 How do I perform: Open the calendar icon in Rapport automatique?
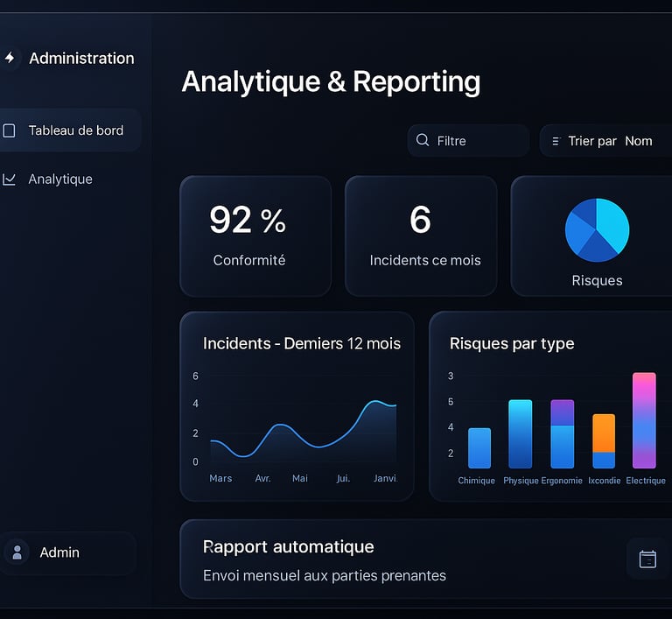tap(647, 559)
